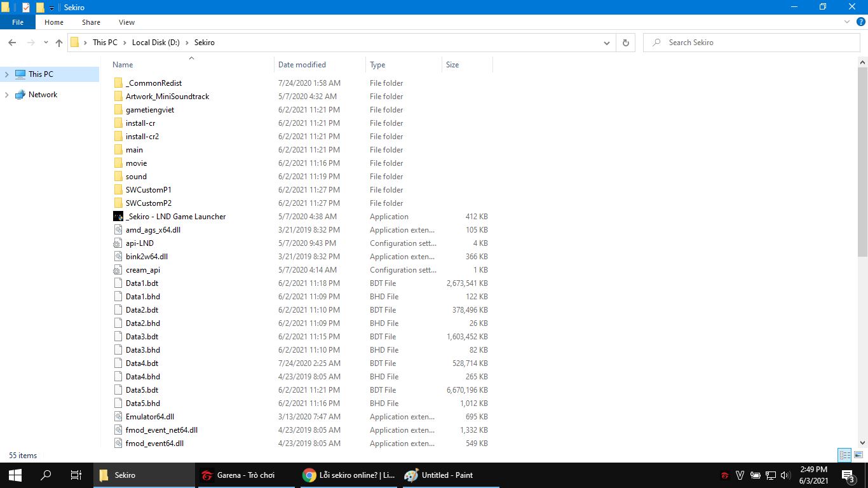Viewport: 868px width, 488px height.
Task: Open Windows Task View on taskbar
Action: 76,475
